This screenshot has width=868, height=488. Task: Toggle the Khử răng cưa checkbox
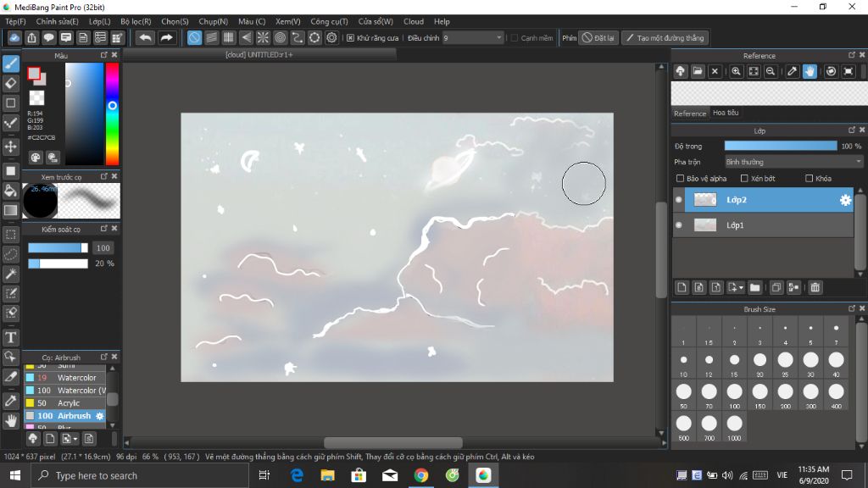(350, 37)
